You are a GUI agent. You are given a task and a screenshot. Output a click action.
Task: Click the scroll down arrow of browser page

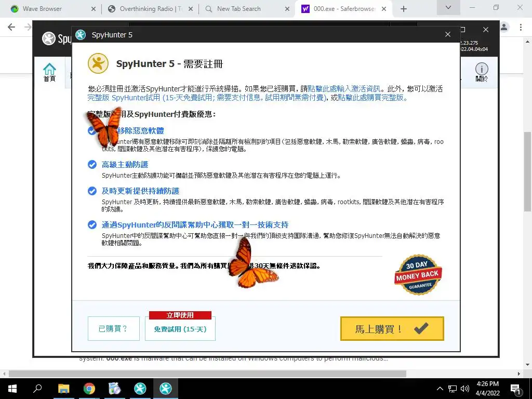click(x=527, y=365)
